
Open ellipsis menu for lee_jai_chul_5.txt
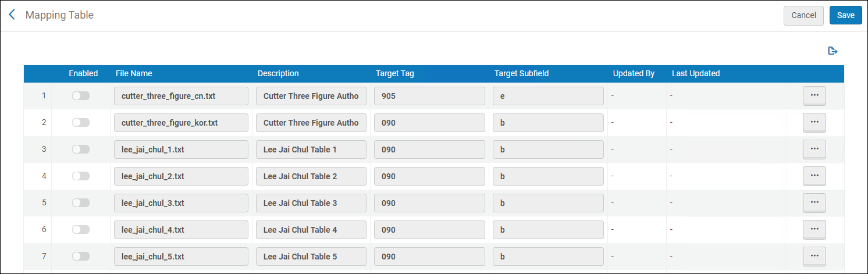(x=814, y=257)
